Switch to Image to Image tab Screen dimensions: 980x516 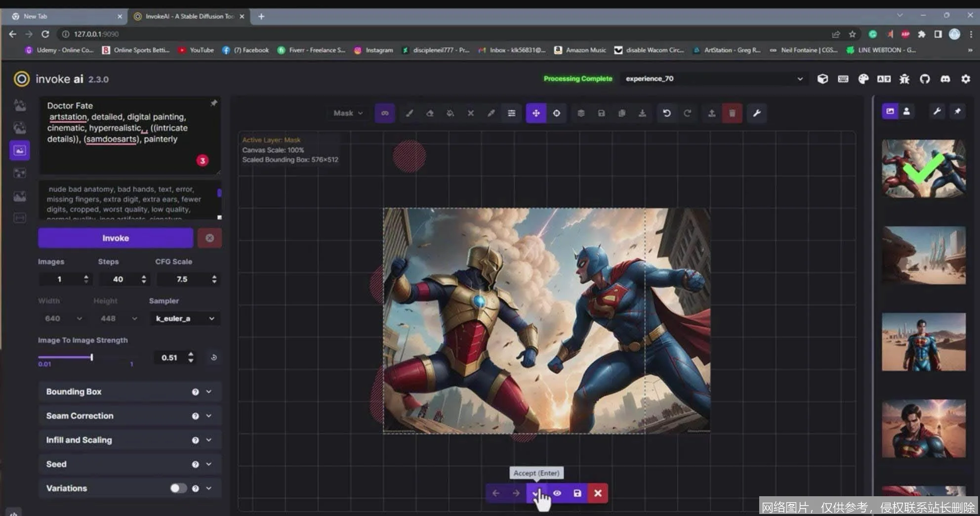[x=20, y=128]
